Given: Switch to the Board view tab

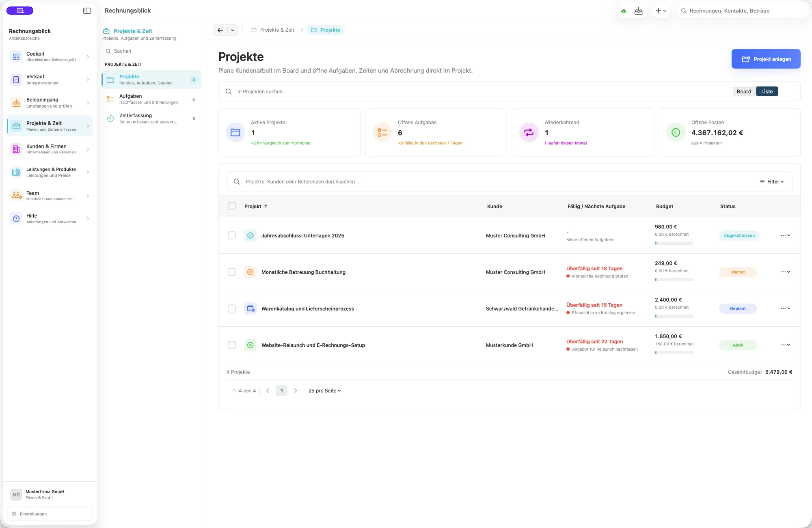Looking at the screenshot, I should tap(744, 92).
